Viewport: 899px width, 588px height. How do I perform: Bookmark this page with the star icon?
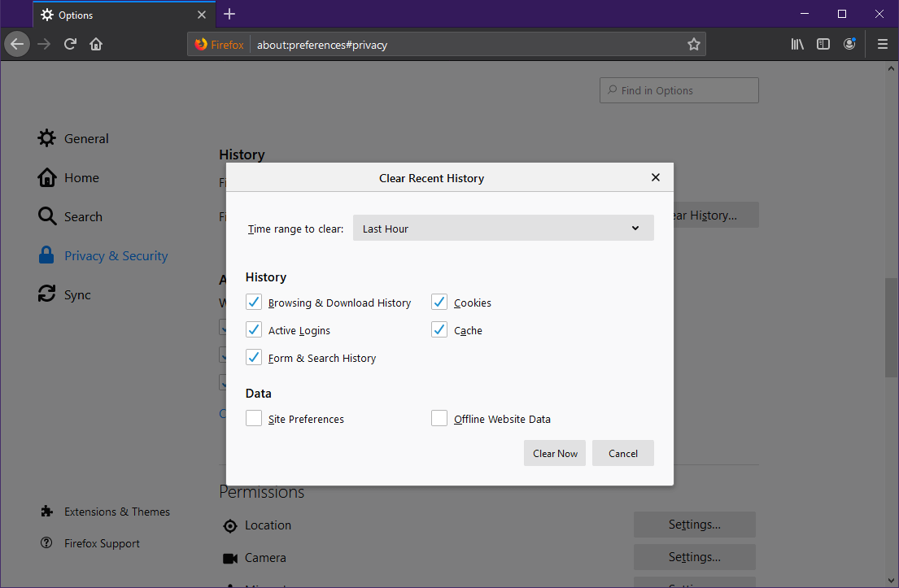tap(694, 44)
